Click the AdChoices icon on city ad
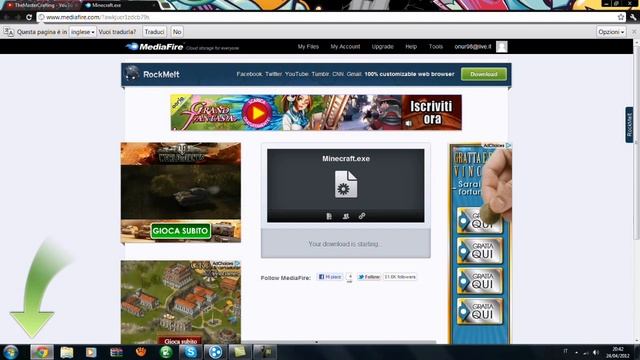Screen dimensions: 640x360 tap(237, 264)
